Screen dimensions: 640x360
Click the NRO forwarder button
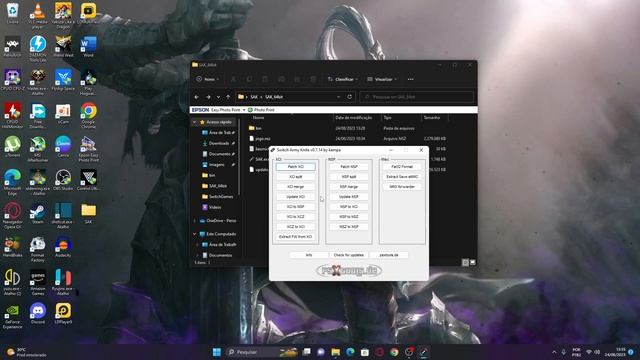402,187
